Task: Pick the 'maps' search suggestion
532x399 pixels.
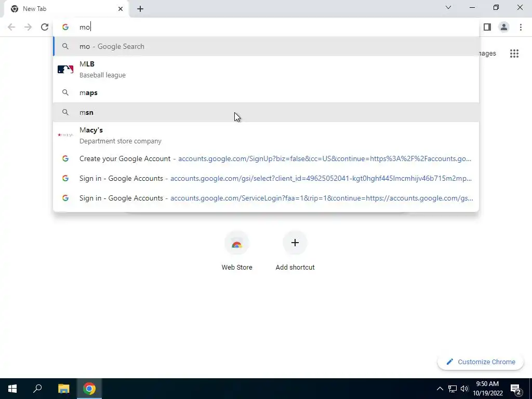Action: (x=266, y=92)
